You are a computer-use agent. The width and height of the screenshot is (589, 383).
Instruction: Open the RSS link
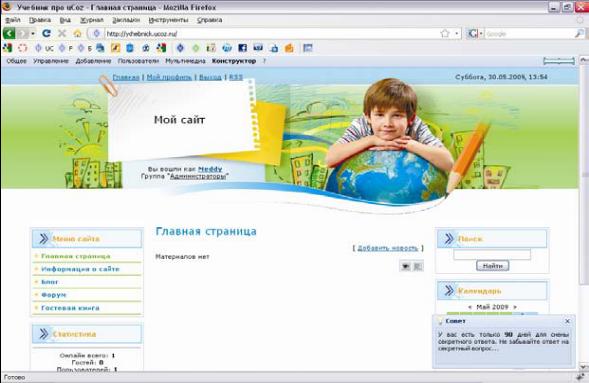point(236,77)
